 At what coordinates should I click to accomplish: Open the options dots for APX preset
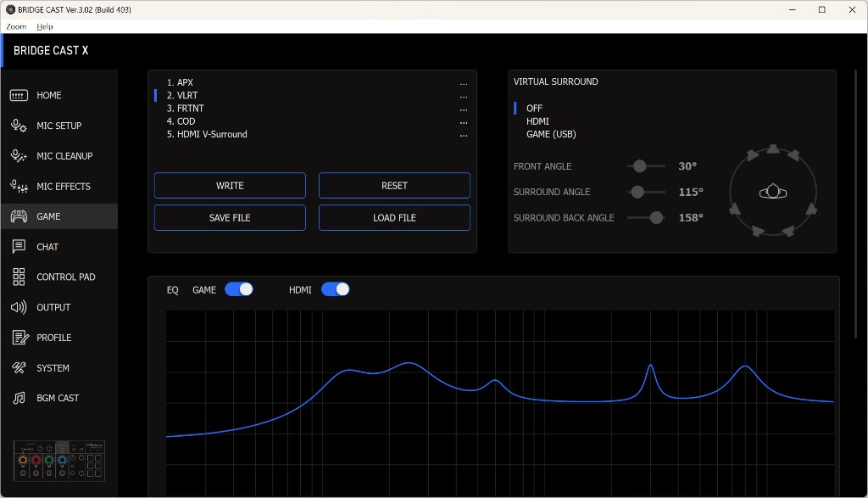pos(464,83)
